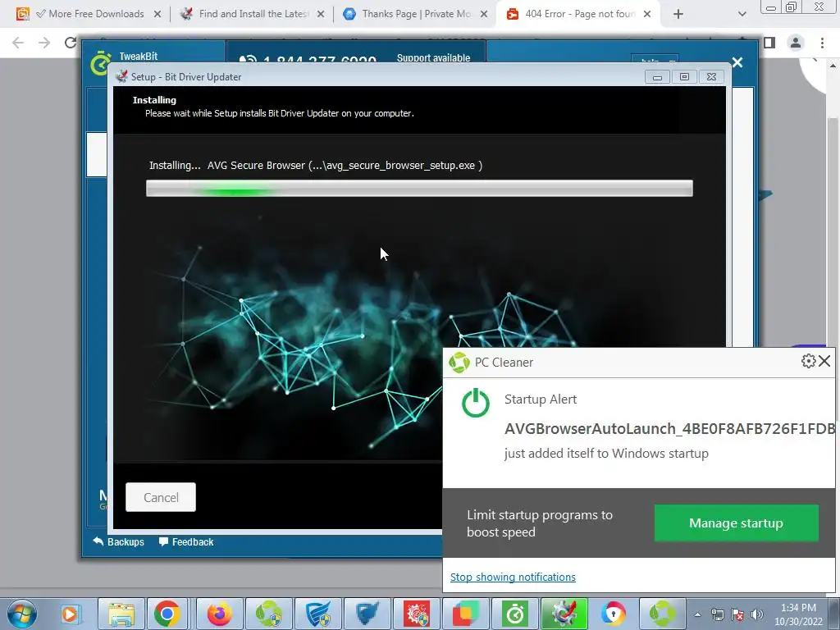Toggle Chrome side panel
840x630 pixels.
point(769,43)
